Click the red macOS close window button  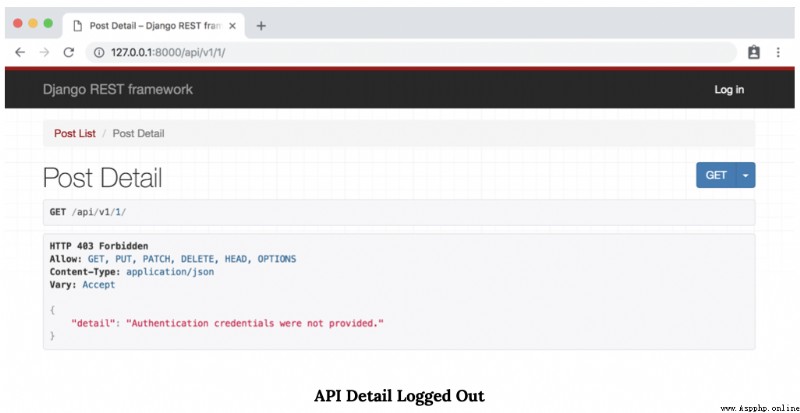click(x=18, y=23)
